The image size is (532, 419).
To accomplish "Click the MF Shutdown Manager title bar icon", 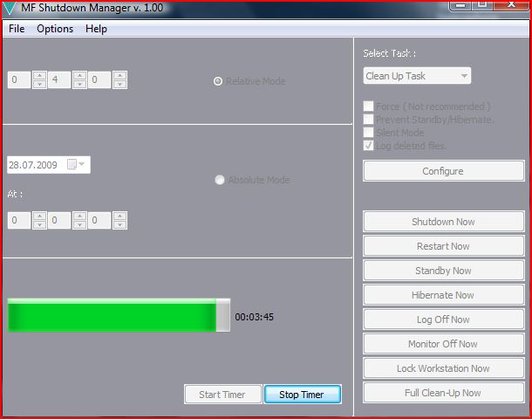I will click(10, 8).
